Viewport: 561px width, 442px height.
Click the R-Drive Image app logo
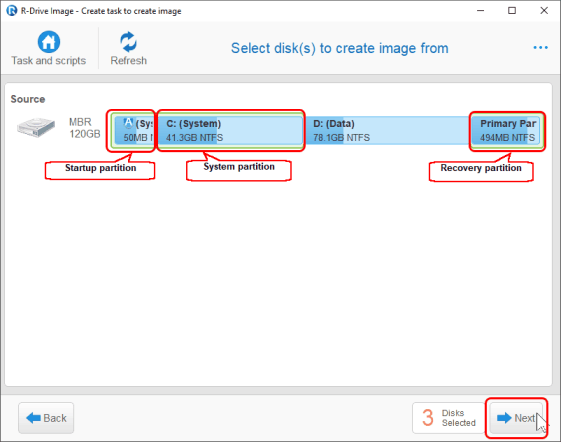pyautogui.click(x=11, y=11)
